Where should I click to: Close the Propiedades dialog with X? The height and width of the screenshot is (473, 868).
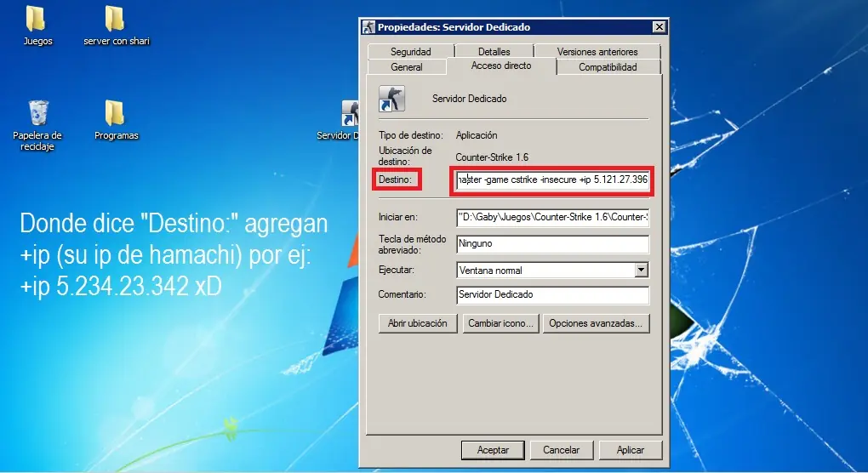(659, 27)
